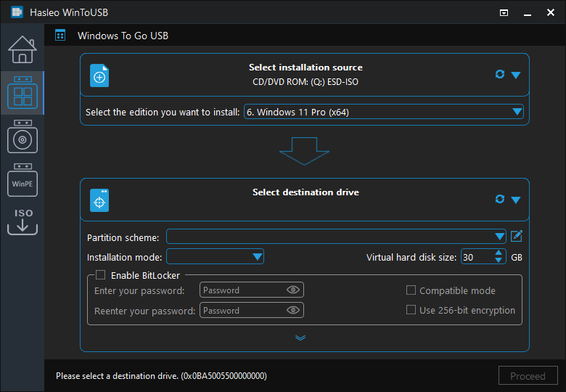Close the Hasleo WinToUSB window
This screenshot has height=392, width=566.
click(551, 12)
